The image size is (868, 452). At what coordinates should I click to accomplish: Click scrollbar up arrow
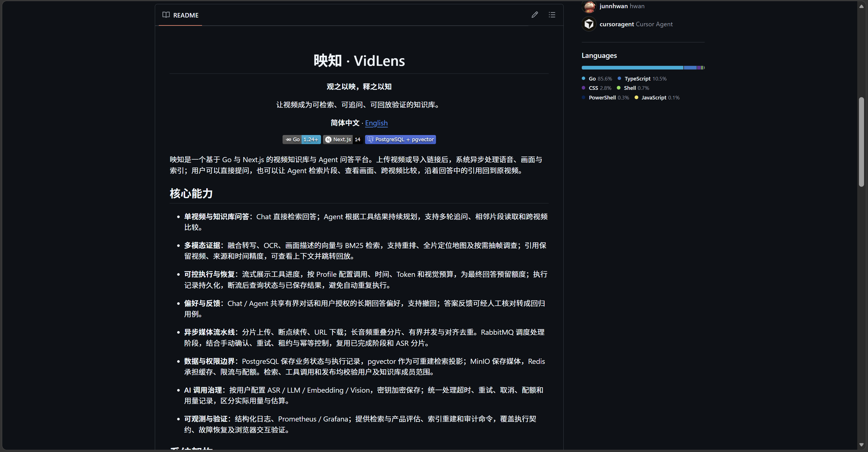(861, 6)
